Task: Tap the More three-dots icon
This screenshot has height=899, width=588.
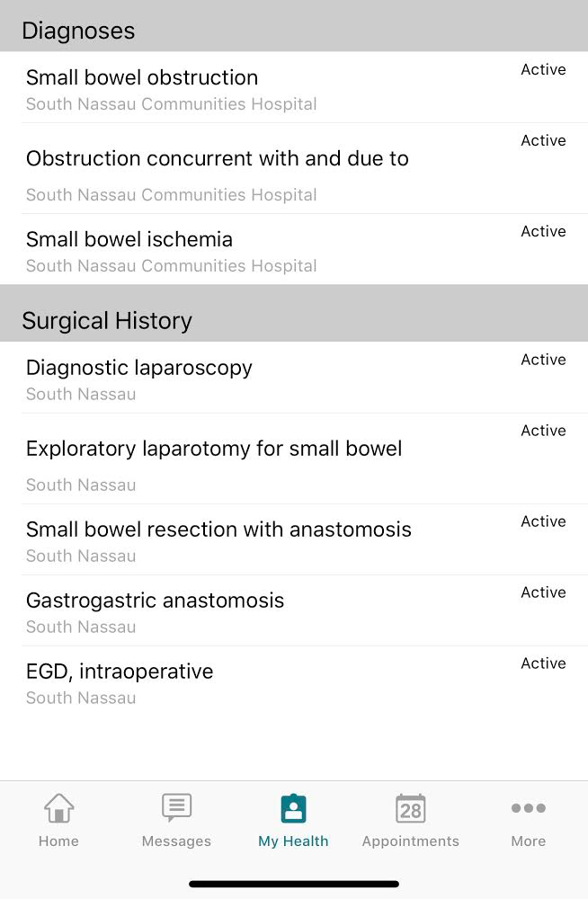Action: point(529,808)
